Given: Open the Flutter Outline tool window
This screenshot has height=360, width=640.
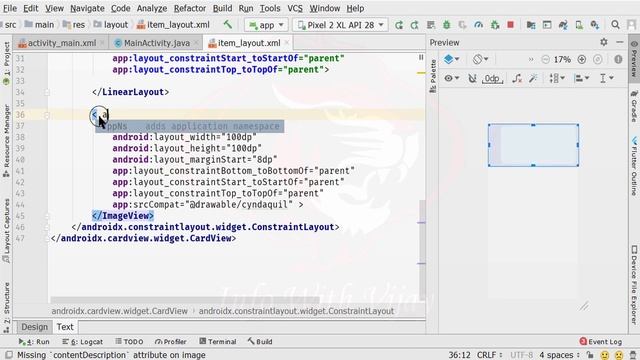Looking at the screenshot, I should 634,166.
